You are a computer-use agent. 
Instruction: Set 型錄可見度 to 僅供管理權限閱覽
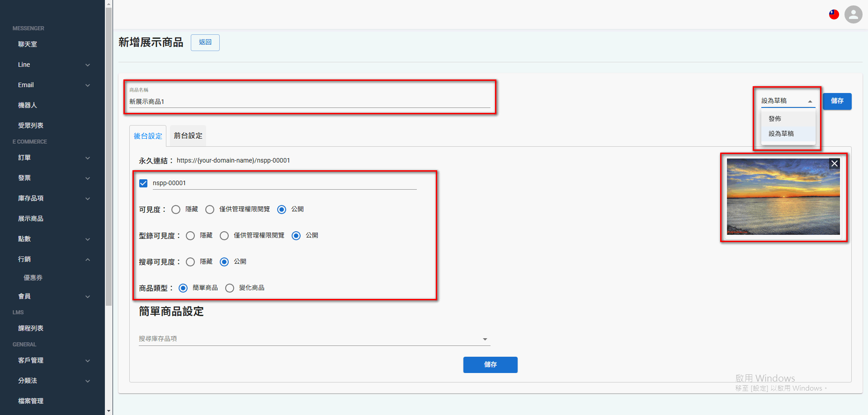pyautogui.click(x=224, y=236)
